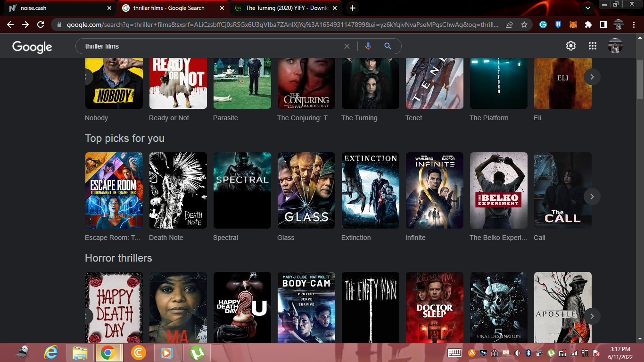644x362 pixels.
Task: Show more Horror thrillers films
Action: 592,316
